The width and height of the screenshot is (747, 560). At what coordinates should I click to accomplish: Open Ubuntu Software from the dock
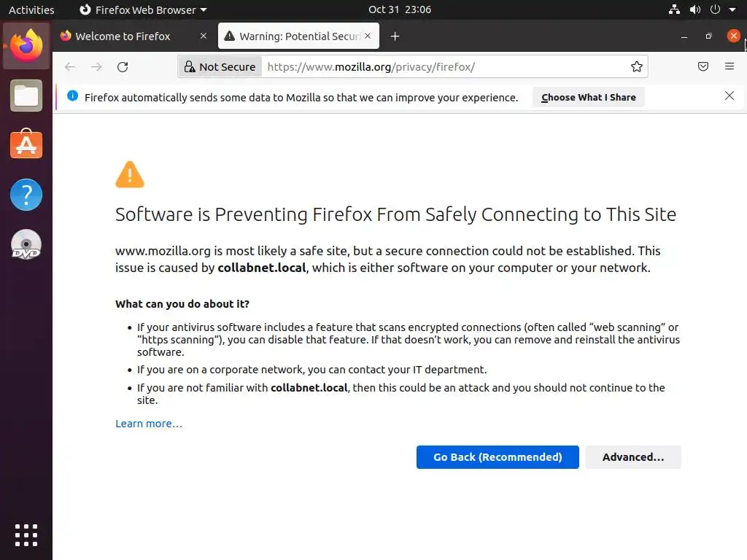tap(26, 145)
